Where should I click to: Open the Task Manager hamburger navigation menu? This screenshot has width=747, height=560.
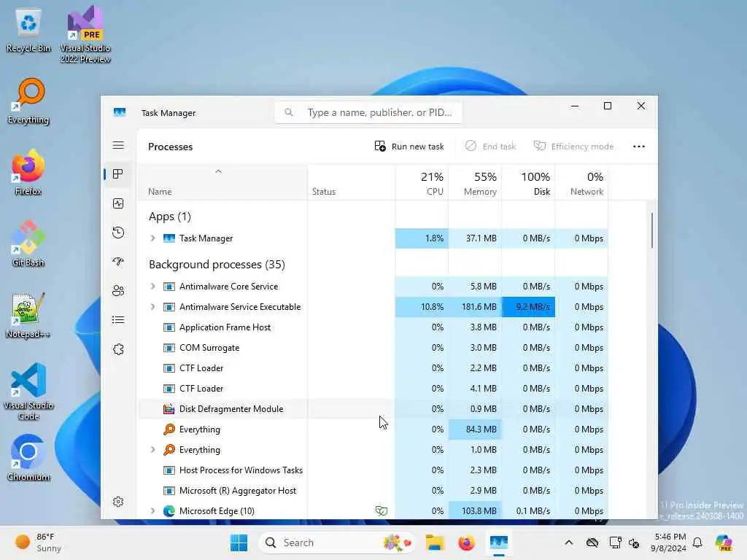(118, 145)
